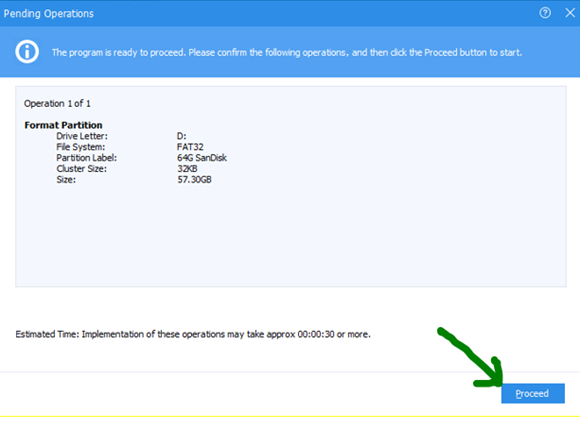Image resolution: width=580 pixels, height=431 pixels.
Task: Select the 64G SanDisk label value
Action: [x=202, y=158]
